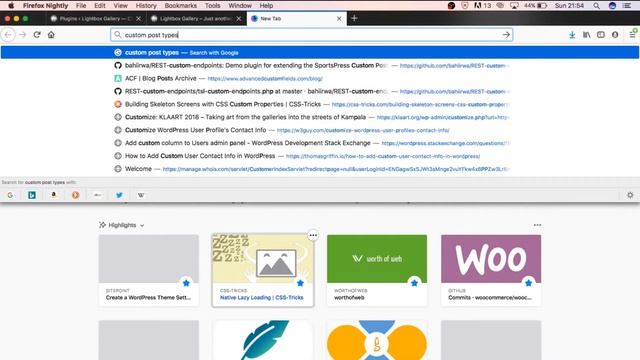The height and width of the screenshot is (360, 640).
Task: Close the New Tab tab
Action: (x=339, y=18)
